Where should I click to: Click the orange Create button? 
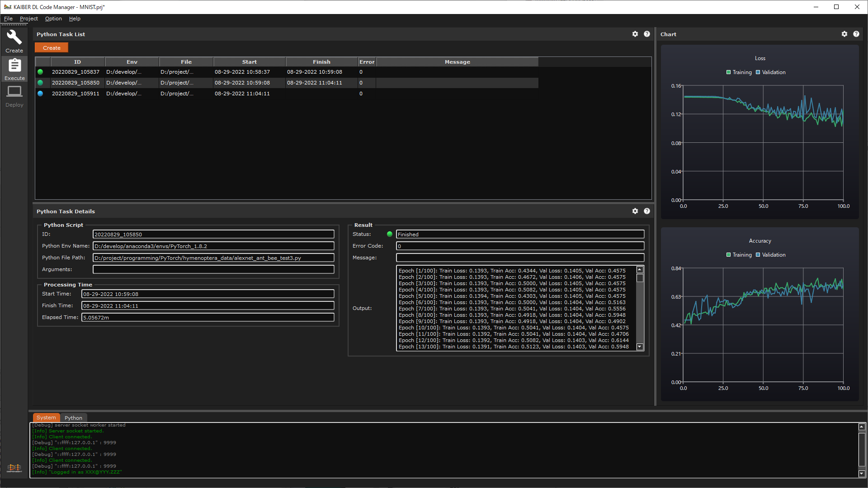pos(52,48)
